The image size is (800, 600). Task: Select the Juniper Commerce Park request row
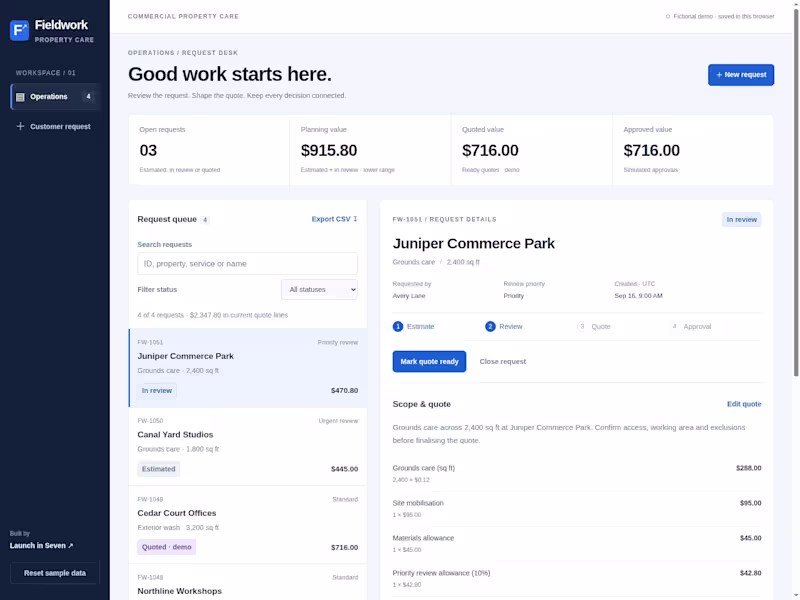(248, 368)
